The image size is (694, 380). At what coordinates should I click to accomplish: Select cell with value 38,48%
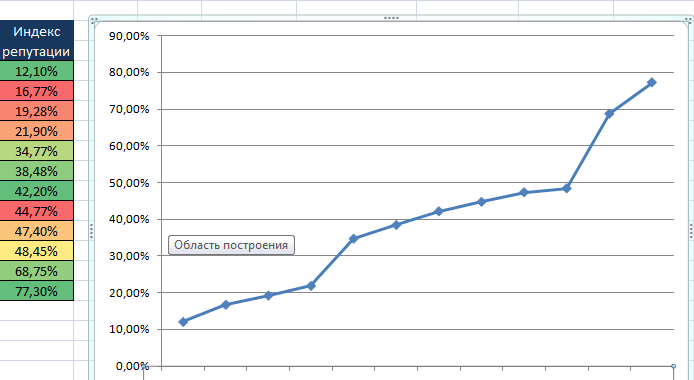(x=36, y=171)
